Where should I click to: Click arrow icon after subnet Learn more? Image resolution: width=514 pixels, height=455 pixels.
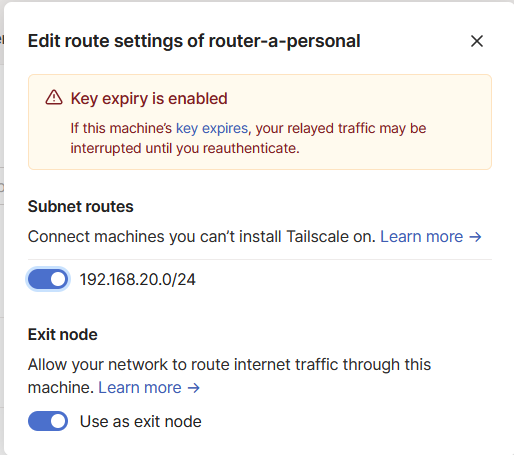475,237
